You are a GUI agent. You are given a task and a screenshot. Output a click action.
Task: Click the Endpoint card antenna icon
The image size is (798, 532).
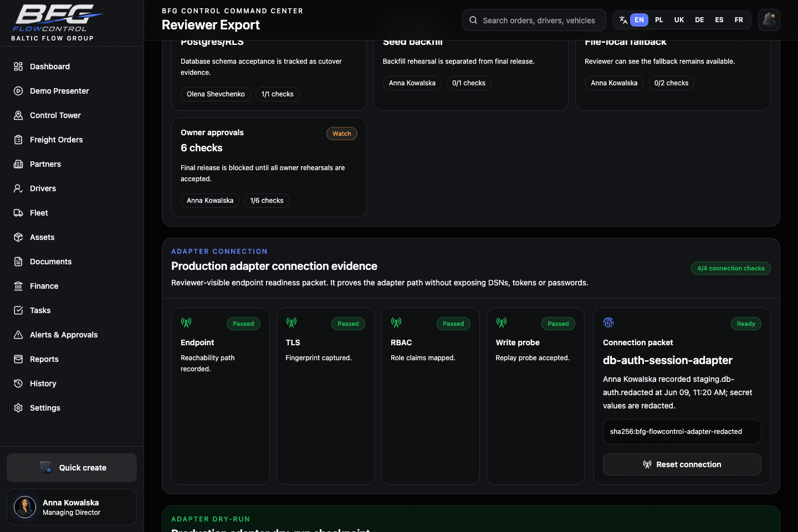click(x=186, y=323)
